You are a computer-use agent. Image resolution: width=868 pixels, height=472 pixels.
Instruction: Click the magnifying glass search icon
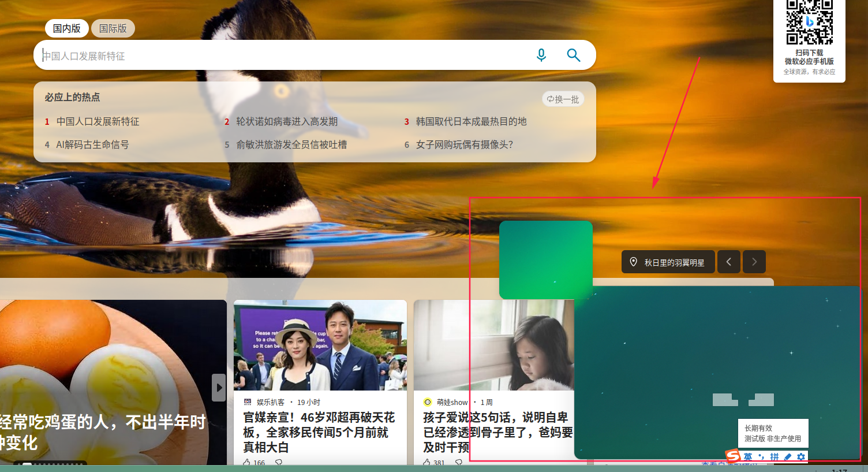pos(573,55)
